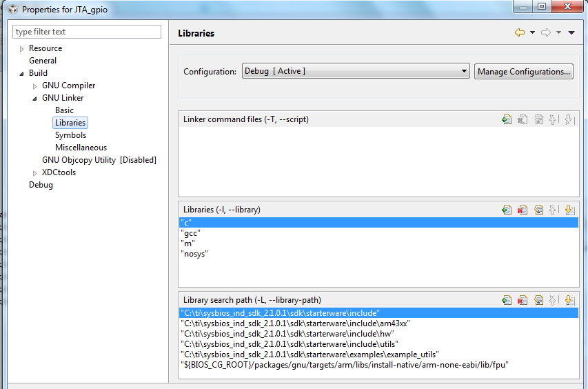Select the "c" library entry

coord(378,223)
